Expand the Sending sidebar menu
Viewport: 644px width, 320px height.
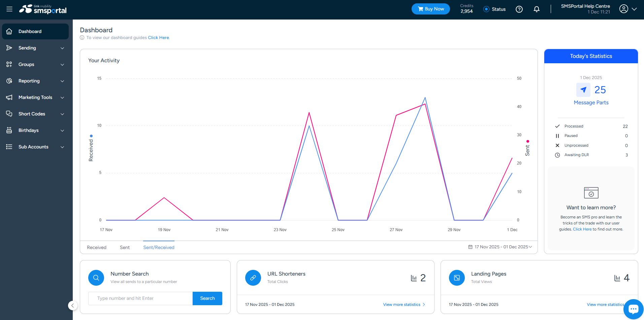click(35, 48)
